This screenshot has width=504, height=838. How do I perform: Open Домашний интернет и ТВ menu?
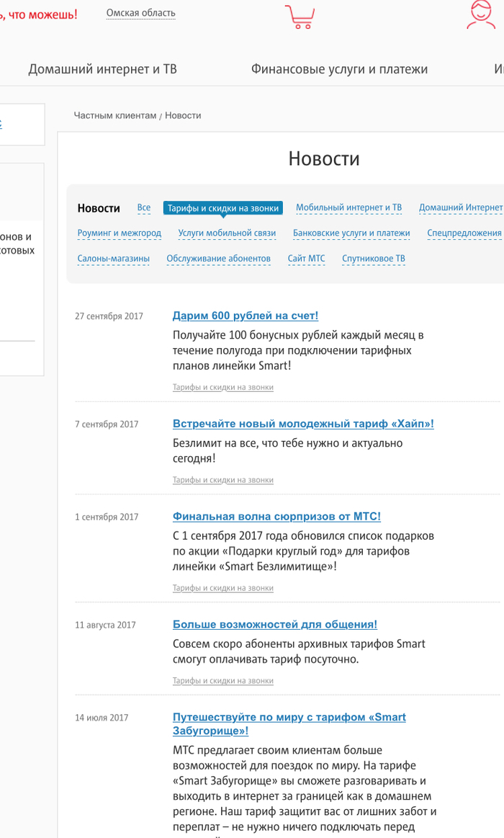pos(102,69)
